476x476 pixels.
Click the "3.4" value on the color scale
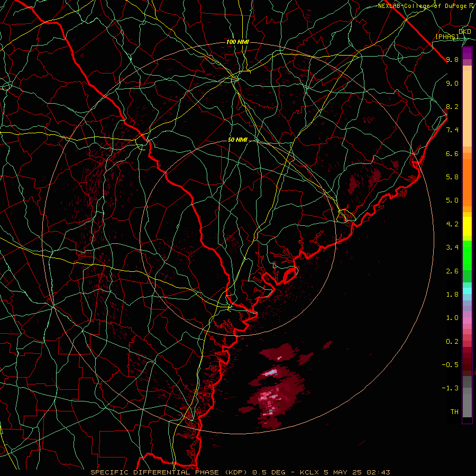[452, 248]
